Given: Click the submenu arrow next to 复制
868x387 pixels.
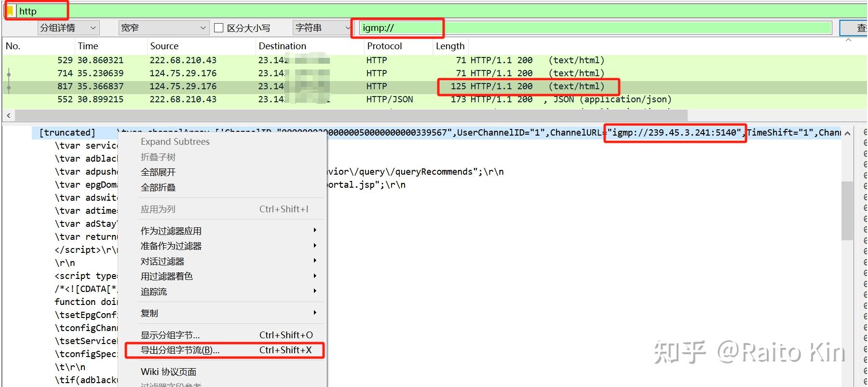Looking at the screenshot, I should click(x=315, y=313).
